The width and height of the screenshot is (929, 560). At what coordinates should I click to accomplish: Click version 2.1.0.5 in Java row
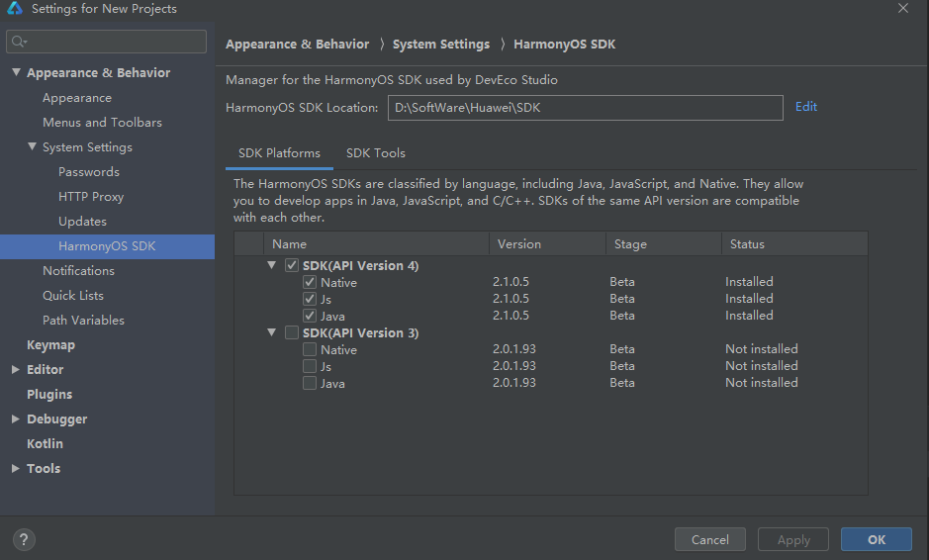[x=511, y=316]
